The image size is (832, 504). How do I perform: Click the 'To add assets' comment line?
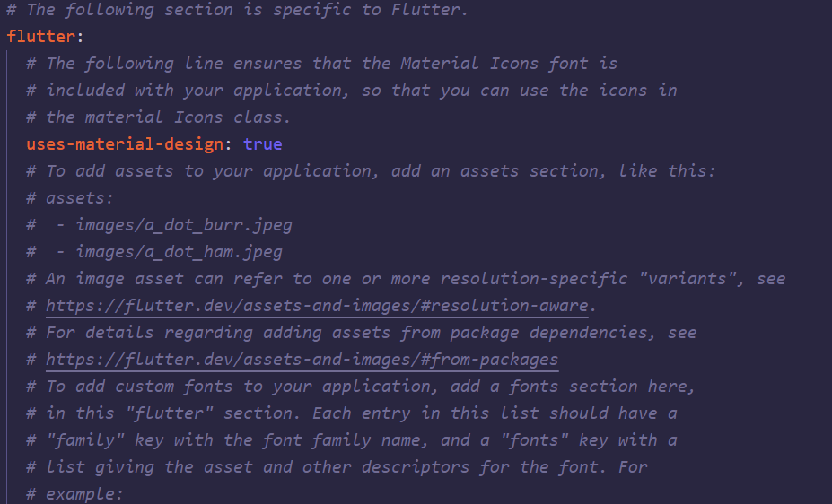[370, 171]
